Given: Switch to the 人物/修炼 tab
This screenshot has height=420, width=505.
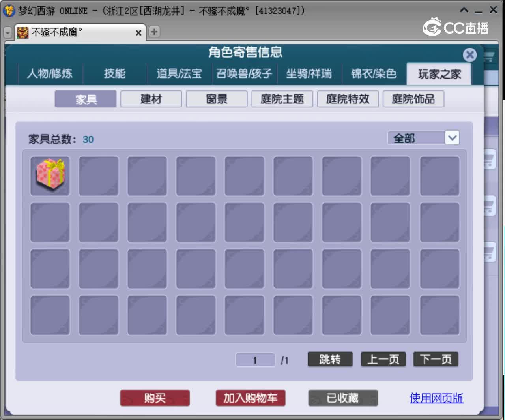Looking at the screenshot, I should coord(50,74).
